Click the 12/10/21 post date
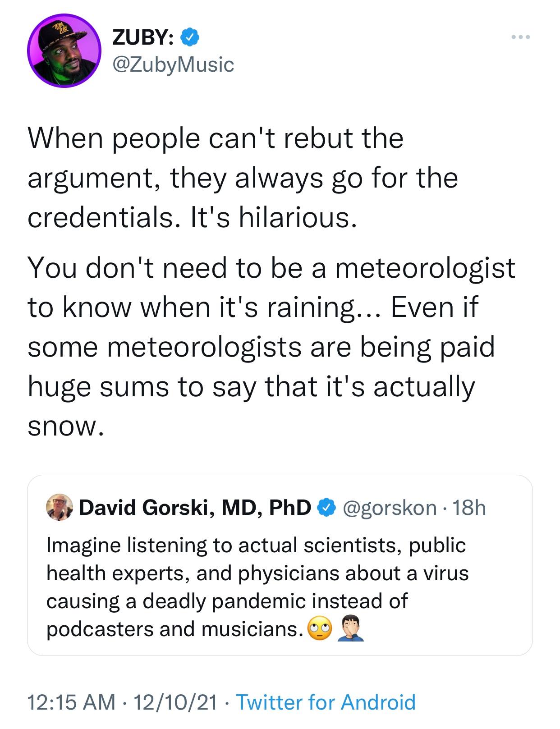Image resolution: width=560 pixels, height=729 pixels. pyautogui.click(x=175, y=702)
